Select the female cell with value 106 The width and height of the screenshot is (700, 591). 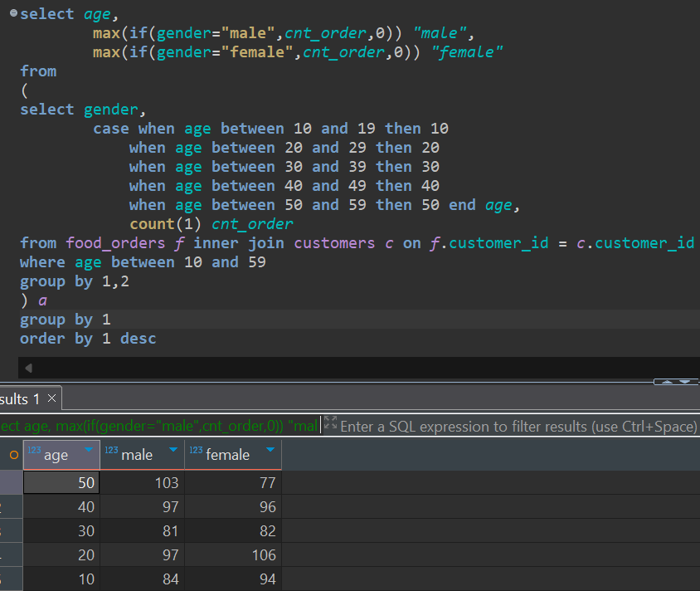(233, 554)
